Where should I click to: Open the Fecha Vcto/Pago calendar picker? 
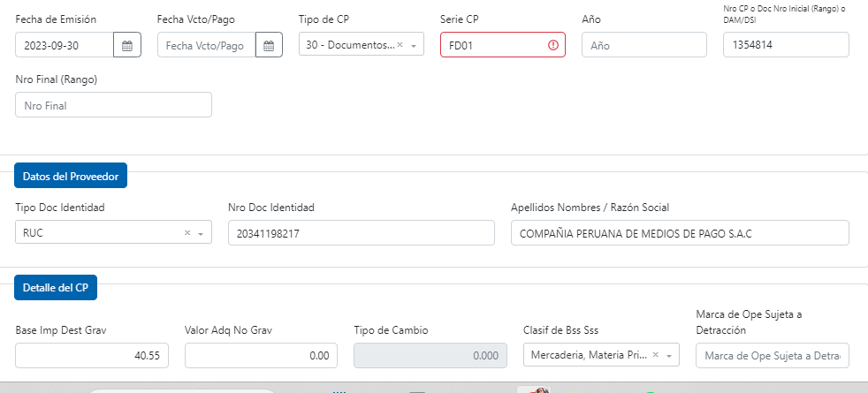coord(269,45)
